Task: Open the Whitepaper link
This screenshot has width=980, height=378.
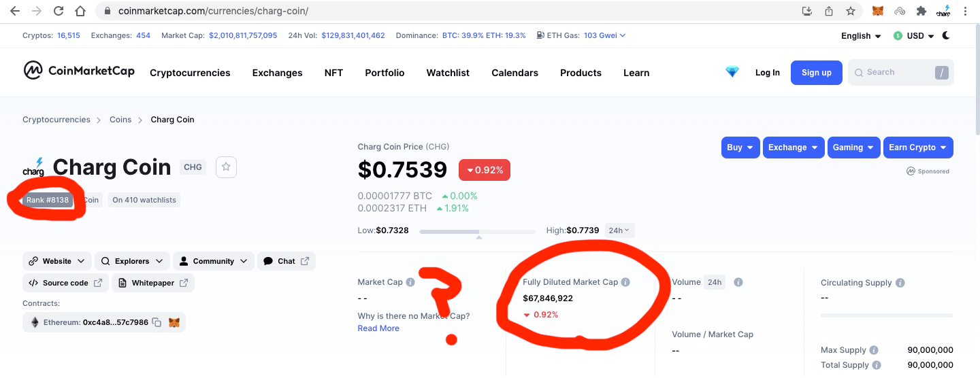Action: pyautogui.click(x=153, y=283)
